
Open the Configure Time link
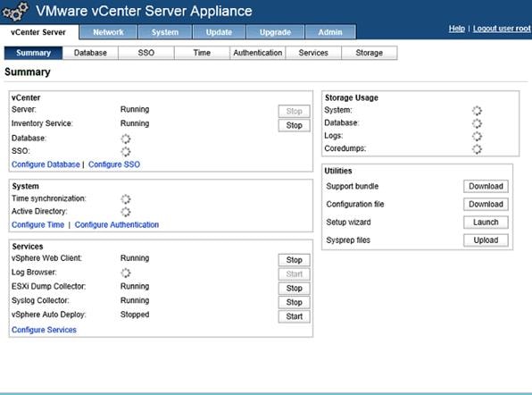(38, 225)
